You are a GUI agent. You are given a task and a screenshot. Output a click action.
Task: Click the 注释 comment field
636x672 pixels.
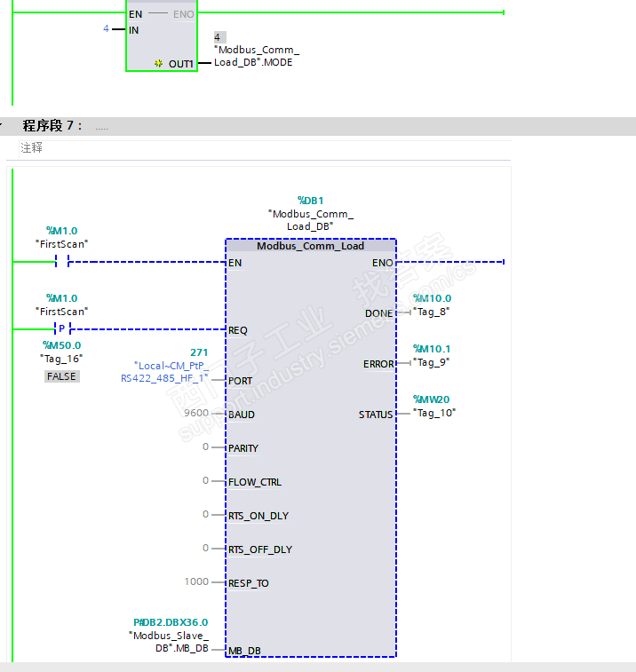coord(265,148)
